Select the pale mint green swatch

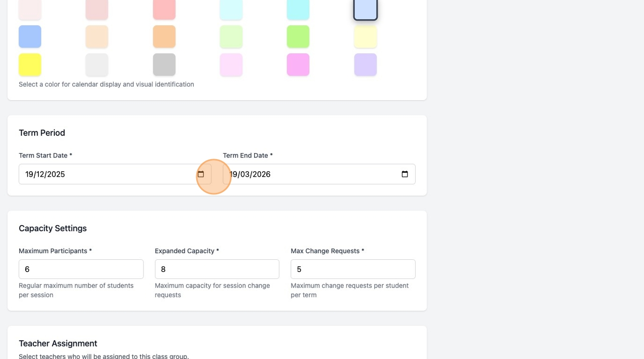pos(231,37)
